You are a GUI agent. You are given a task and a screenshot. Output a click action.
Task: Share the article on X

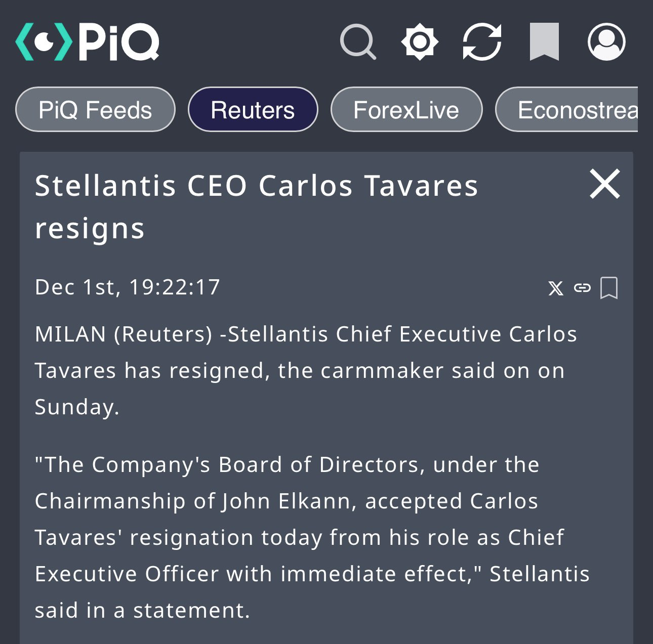pyautogui.click(x=556, y=288)
